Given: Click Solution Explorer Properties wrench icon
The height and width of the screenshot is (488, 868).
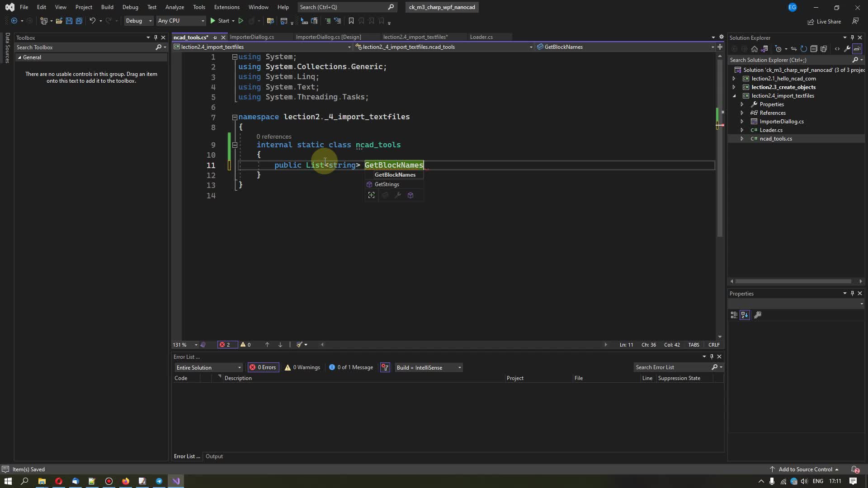Looking at the screenshot, I should tap(847, 49).
